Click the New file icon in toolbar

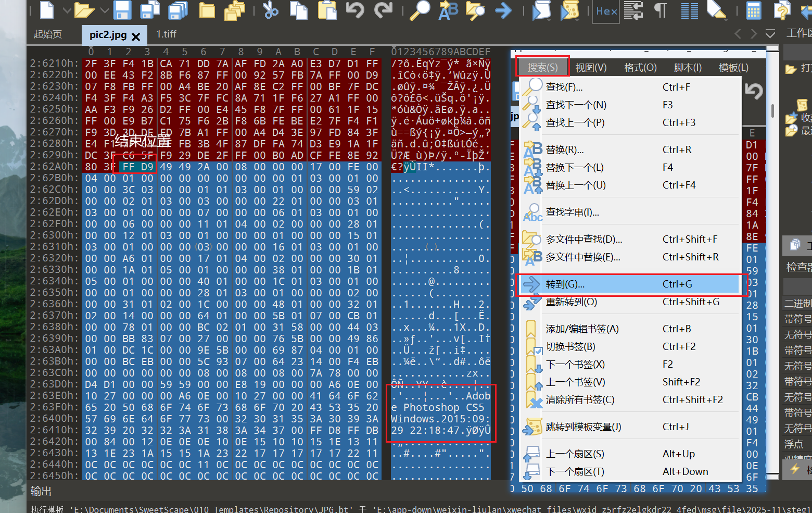tap(47, 10)
